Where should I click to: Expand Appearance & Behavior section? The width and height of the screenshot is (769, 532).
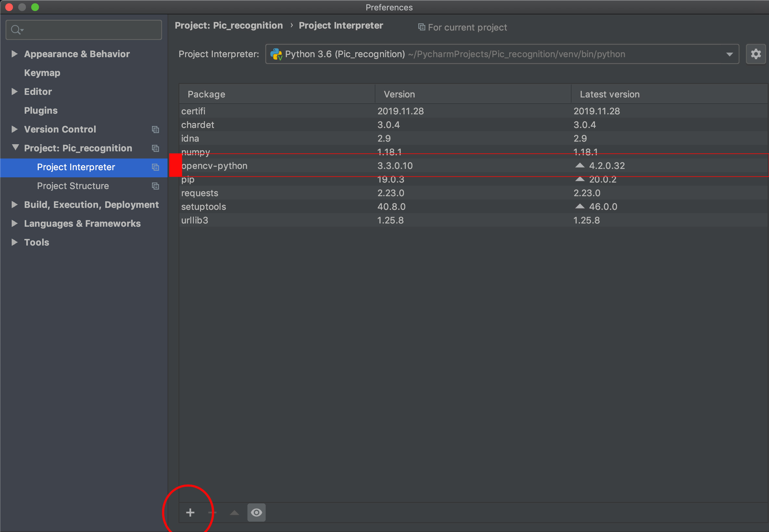[x=14, y=54]
